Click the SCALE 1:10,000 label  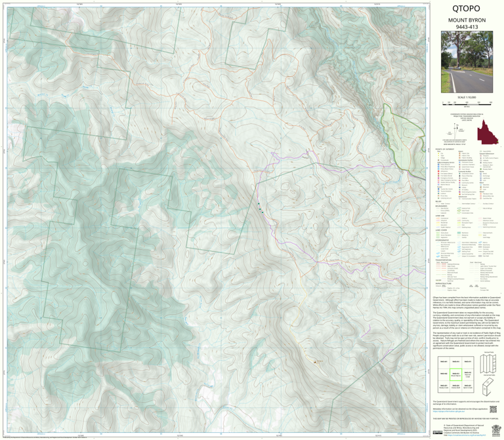point(467,97)
